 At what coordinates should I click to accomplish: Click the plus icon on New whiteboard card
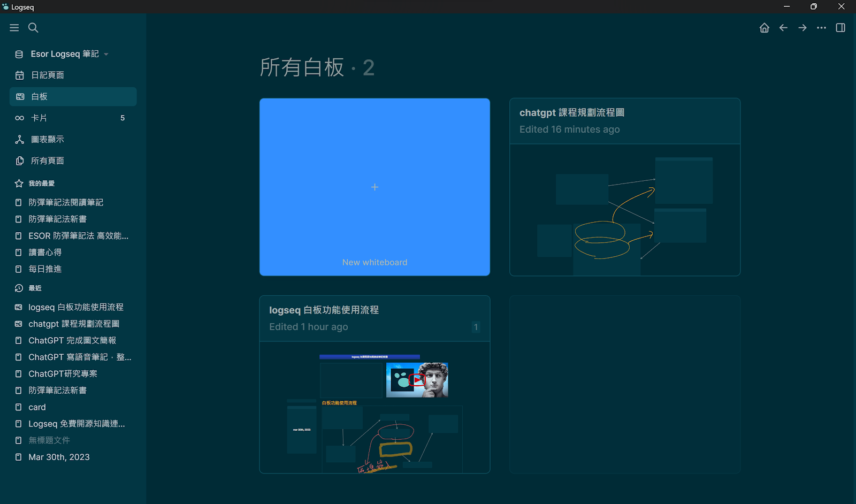click(x=374, y=187)
